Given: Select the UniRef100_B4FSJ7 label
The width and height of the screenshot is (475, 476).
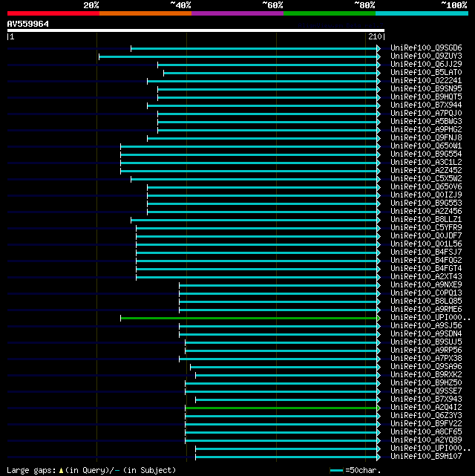Looking at the screenshot, I should [426, 252].
